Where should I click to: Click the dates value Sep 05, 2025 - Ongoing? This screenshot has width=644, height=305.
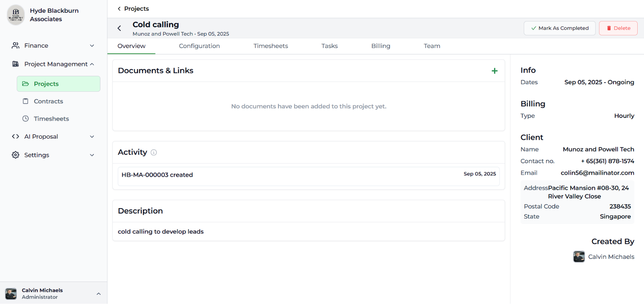(x=599, y=82)
